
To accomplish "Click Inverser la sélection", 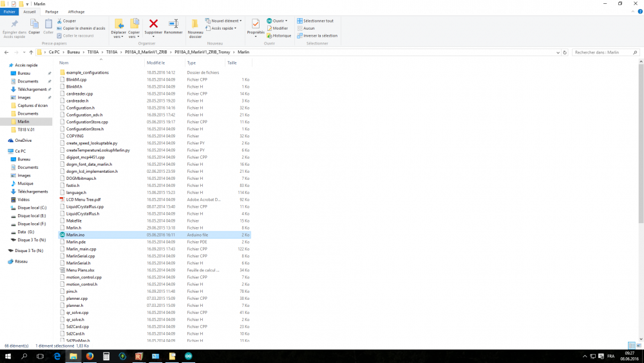I will 317,35.
